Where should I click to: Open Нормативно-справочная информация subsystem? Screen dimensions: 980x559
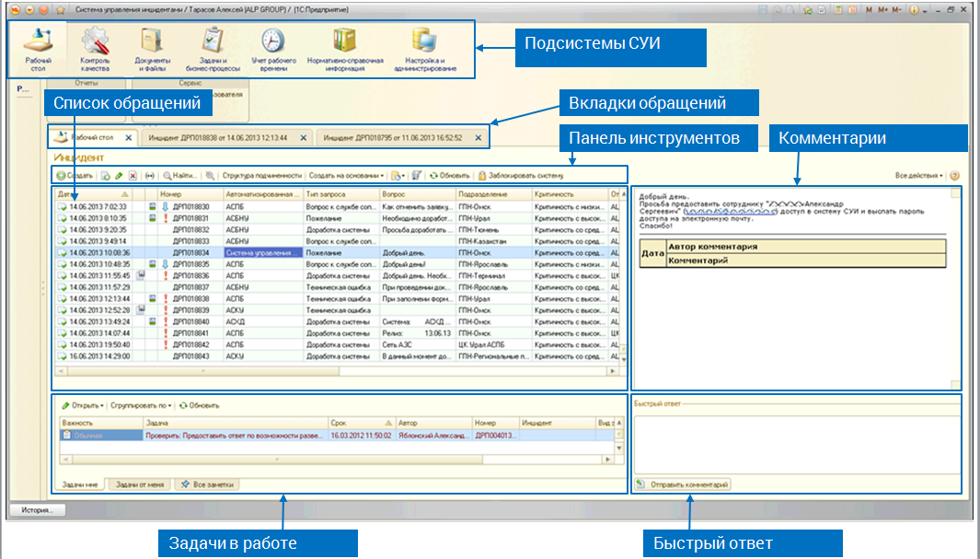tap(344, 50)
